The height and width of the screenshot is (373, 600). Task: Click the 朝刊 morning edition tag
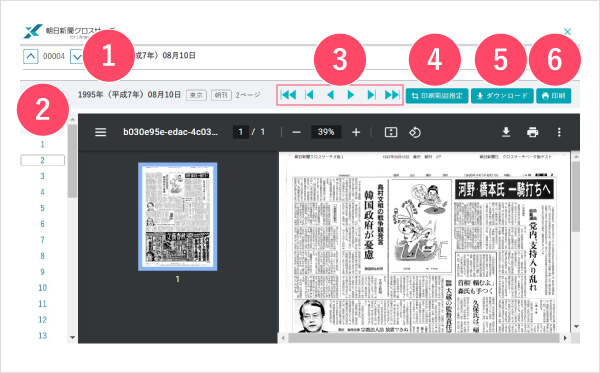click(x=221, y=95)
